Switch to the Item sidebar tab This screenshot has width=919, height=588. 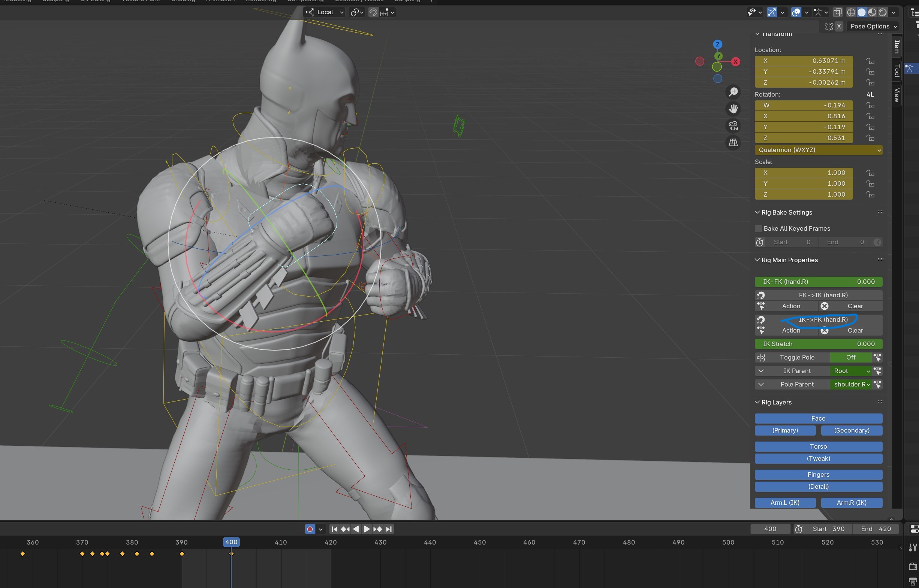[x=897, y=47]
